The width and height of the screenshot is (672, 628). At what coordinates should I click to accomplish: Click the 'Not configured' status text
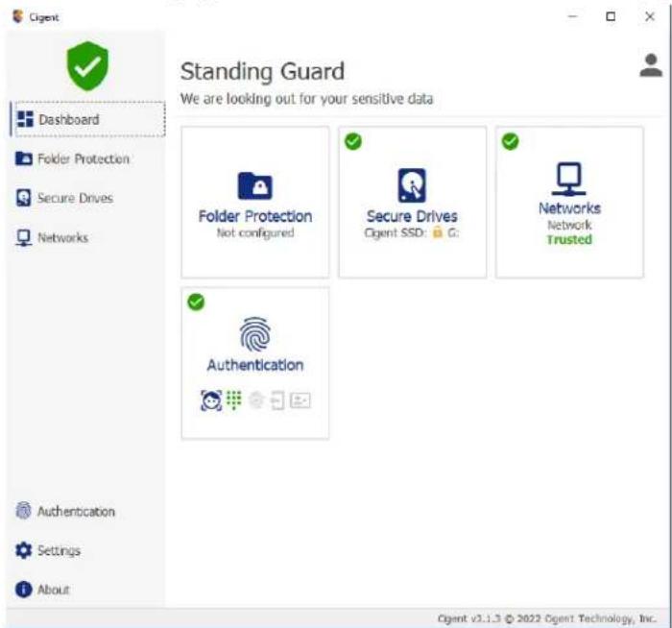255,232
